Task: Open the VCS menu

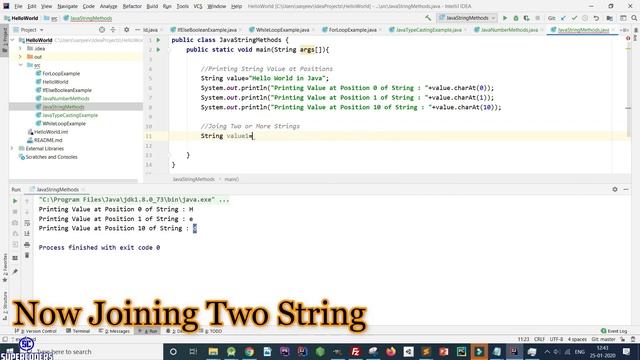Action: pos(198,6)
